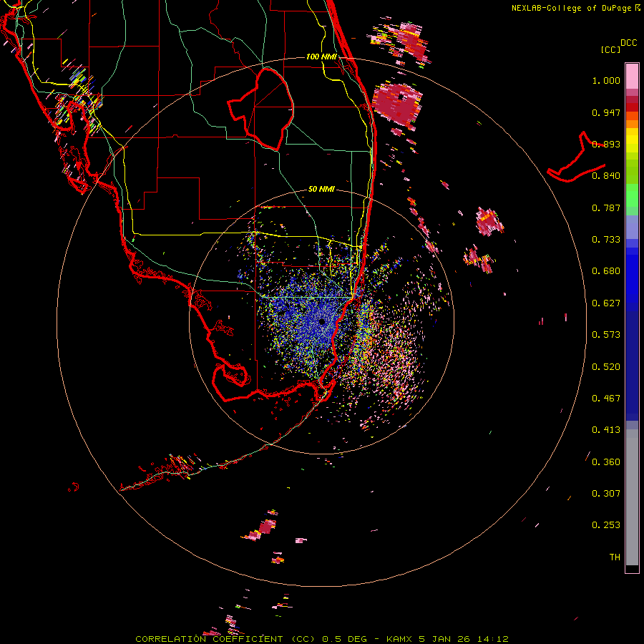Image resolution: width=644 pixels, height=644 pixels.
Task: Click the 0.680 scale value
Action: pos(606,271)
